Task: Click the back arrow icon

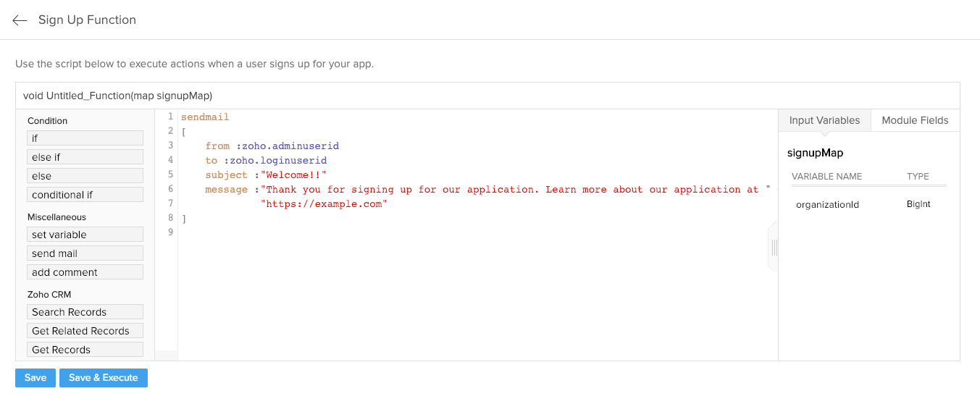Action: (x=20, y=20)
